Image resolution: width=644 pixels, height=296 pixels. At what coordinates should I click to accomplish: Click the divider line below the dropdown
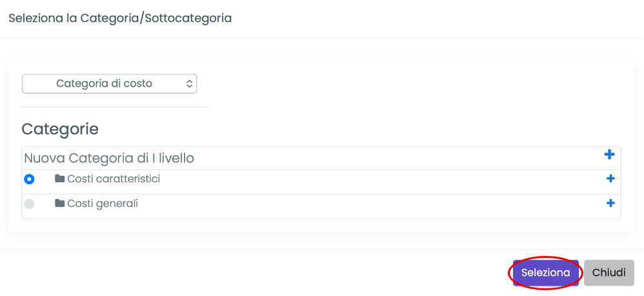(x=115, y=107)
